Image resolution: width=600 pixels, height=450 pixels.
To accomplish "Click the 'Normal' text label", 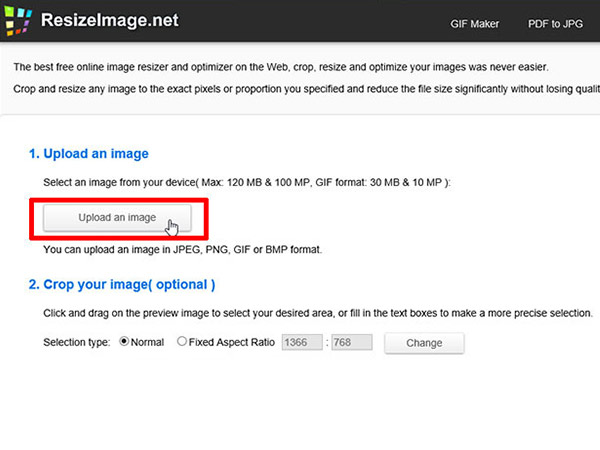I will (x=147, y=342).
